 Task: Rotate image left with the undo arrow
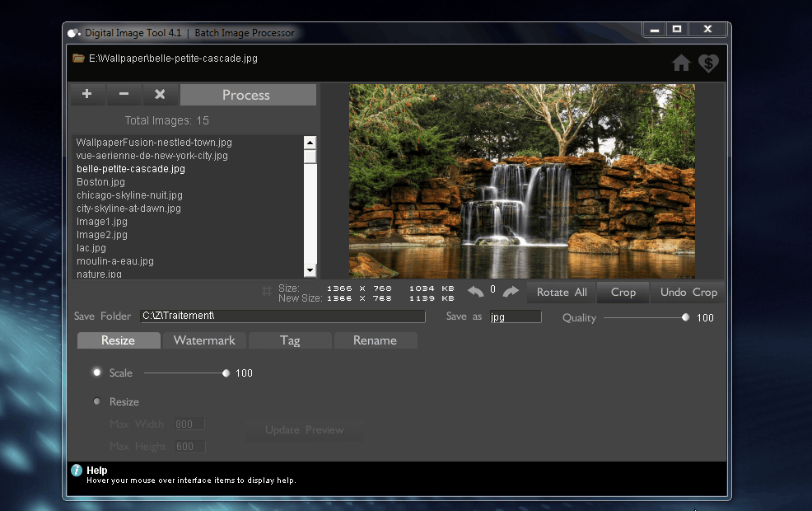pyautogui.click(x=475, y=291)
